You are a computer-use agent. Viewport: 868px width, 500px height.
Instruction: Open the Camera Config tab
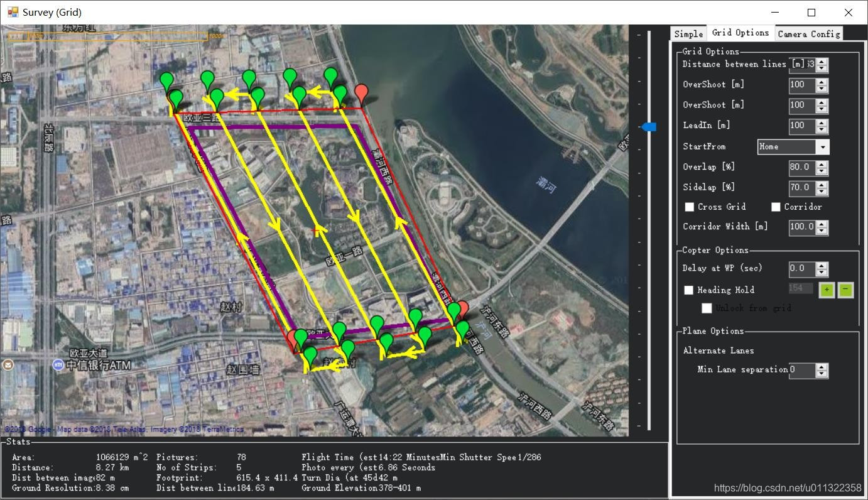point(809,34)
